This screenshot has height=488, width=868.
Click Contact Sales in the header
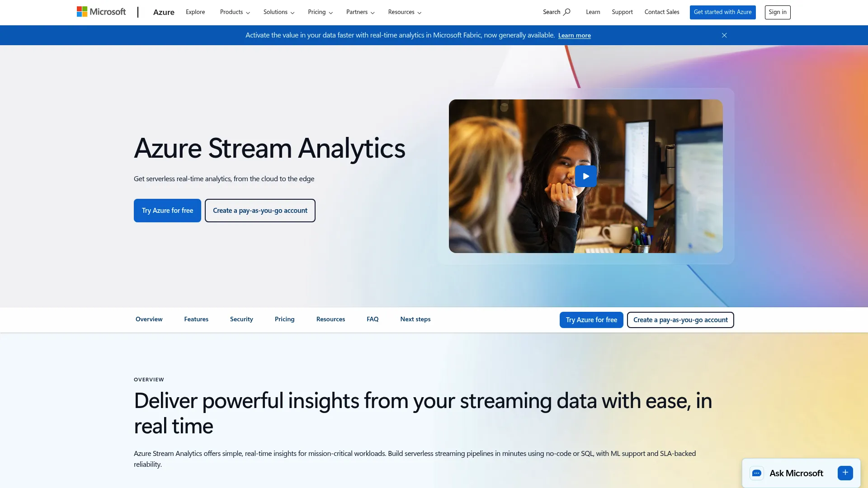(x=662, y=12)
